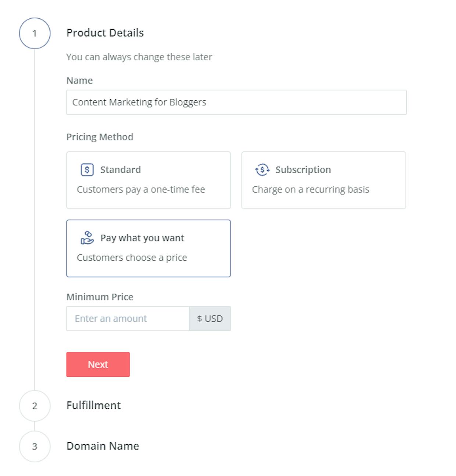The height and width of the screenshot is (476, 456).
Task: Select the Pay what you want option
Action: click(x=149, y=248)
